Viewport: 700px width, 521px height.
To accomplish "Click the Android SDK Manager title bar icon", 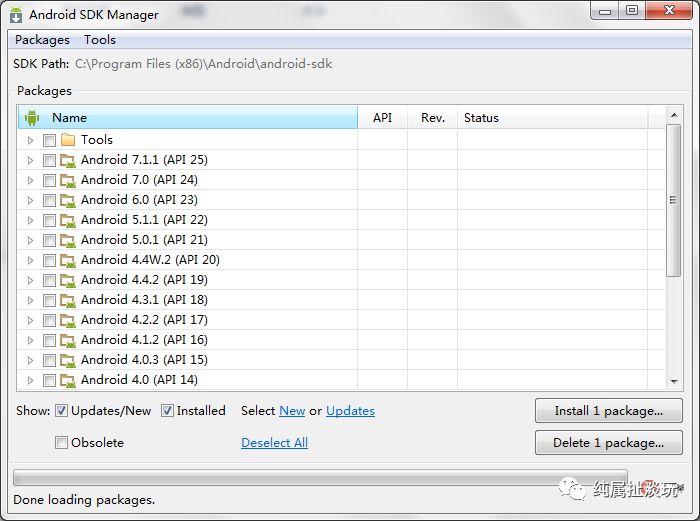I will 16,14.
